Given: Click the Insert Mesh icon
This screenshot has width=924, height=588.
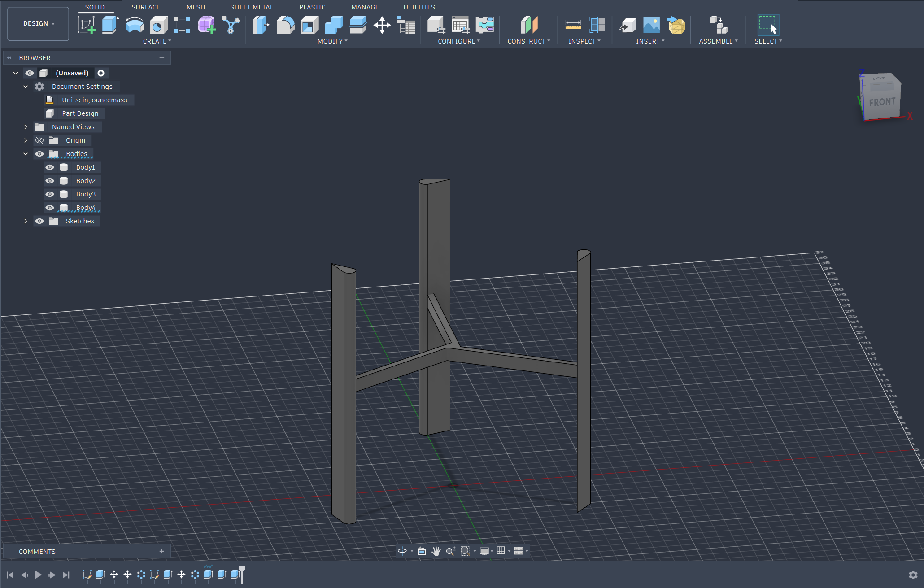Looking at the screenshot, I should (676, 25).
